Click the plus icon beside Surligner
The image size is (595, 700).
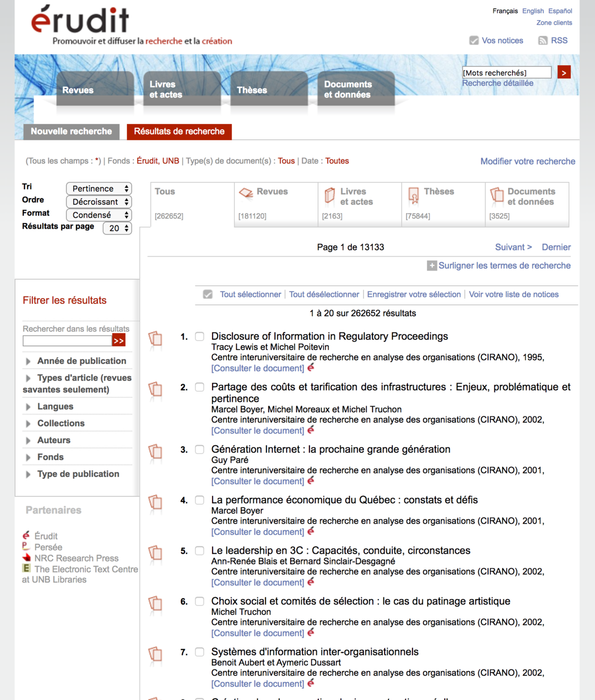tap(432, 265)
